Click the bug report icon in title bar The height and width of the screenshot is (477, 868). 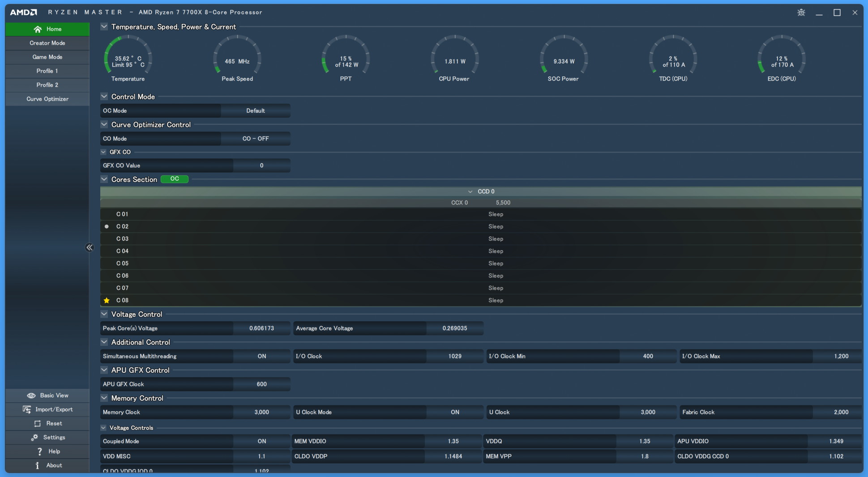pos(801,13)
